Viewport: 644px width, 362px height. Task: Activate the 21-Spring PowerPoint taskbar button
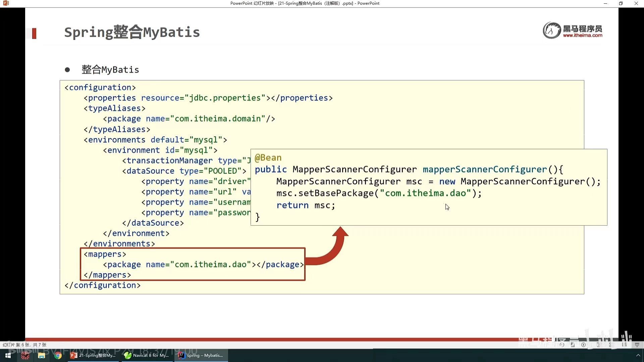[93, 355]
